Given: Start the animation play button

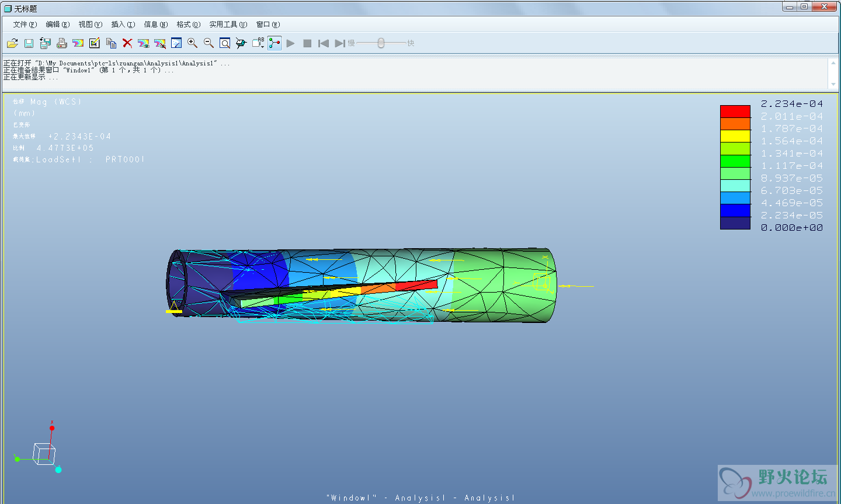Looking at the screenshot, I should click(x=291, y=43).
